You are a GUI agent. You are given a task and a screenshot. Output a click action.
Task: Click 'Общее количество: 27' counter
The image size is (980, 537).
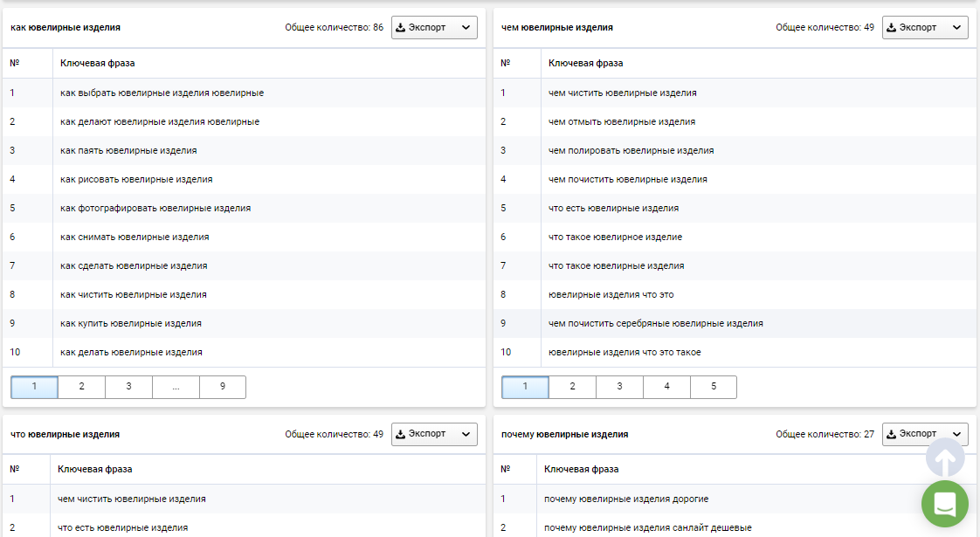pos(825,434)
